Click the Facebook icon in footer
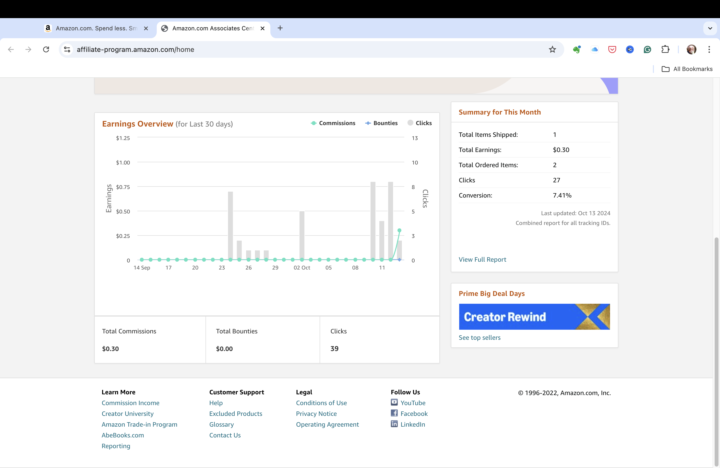The width and height of the screenshot is (720, 468). click(x=394, y=413)
